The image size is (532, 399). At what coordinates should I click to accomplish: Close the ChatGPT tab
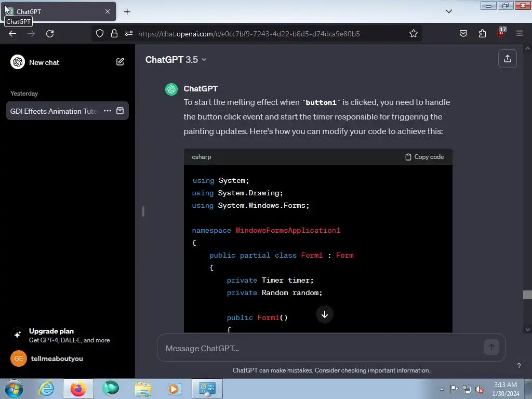point(108,11)
